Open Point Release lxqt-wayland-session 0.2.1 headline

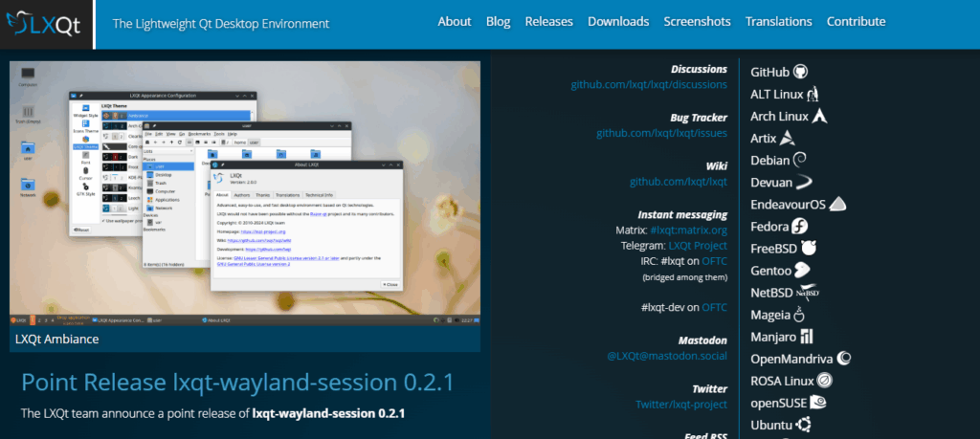[x=237, y=383]
